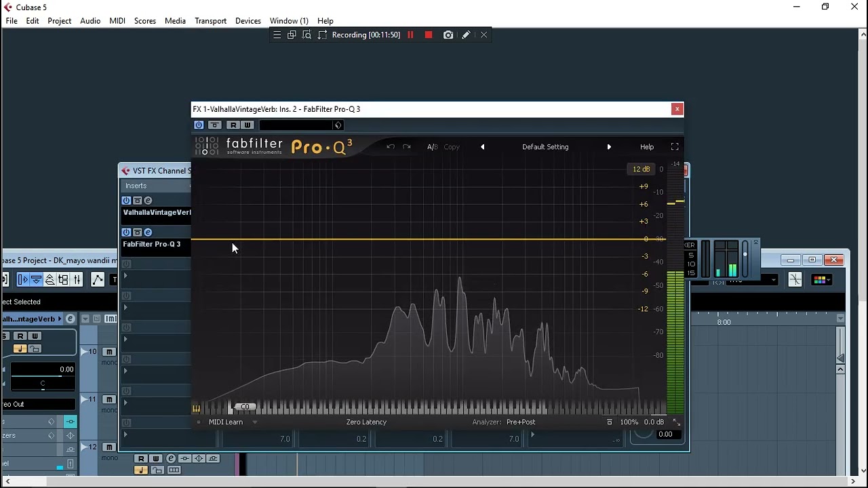Open the mixer from project toolbar icon
This screenshot has height=488, width=868.
click(77, 279)
